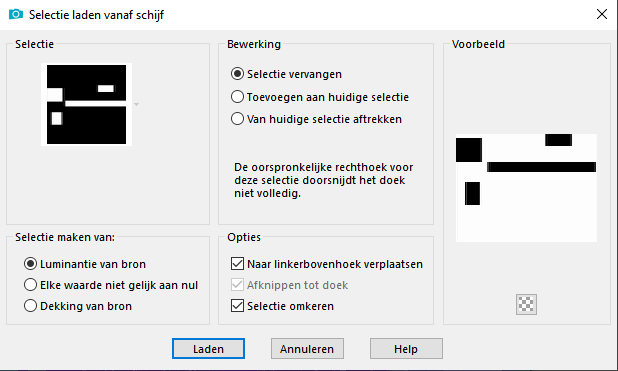Open Help for this dialog
This screenshot has width=618, height=371.
[406, 349]
